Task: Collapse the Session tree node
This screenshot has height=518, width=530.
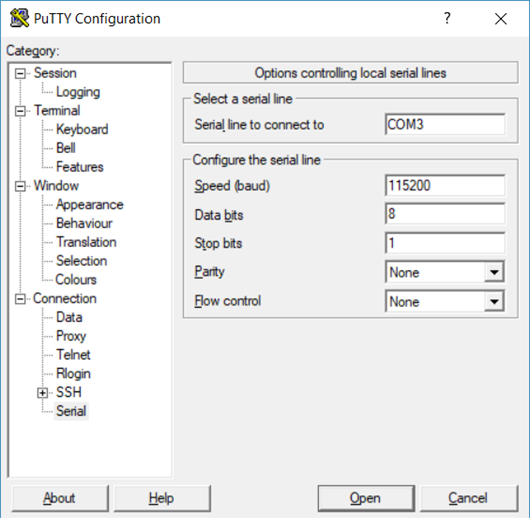Action: (20, 73)
